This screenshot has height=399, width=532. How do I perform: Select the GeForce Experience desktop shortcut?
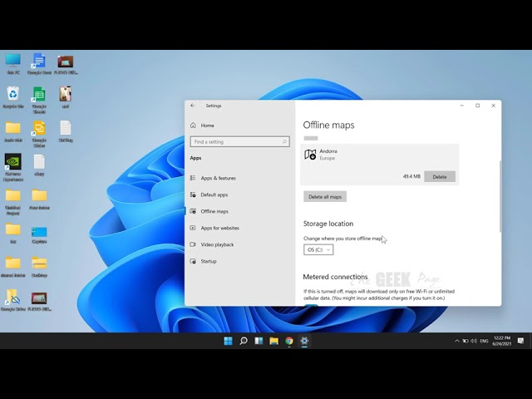pos(13,168)
